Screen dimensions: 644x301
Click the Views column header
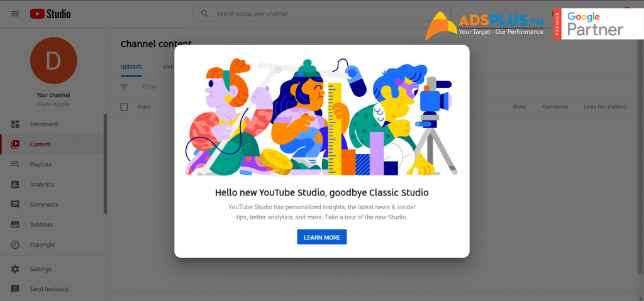pyautogui.click(x=519, y=107)
